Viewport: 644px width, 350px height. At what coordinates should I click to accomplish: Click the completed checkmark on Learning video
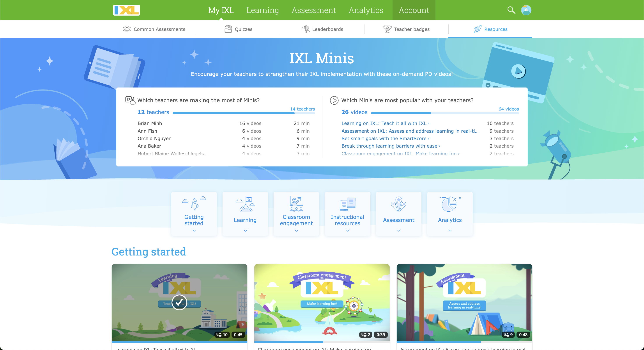(179, 302)
